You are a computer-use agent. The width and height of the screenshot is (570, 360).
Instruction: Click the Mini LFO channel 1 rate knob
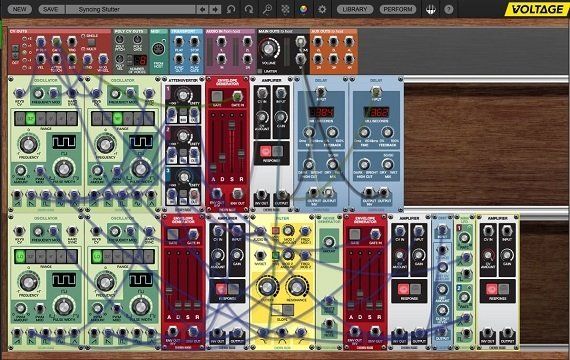click(464, 238)
